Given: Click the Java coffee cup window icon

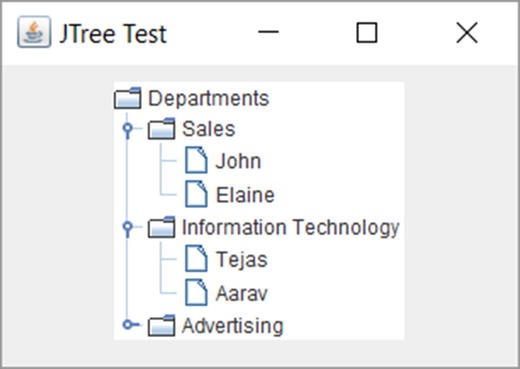Looking at the screenshot, I should [34, 32].
